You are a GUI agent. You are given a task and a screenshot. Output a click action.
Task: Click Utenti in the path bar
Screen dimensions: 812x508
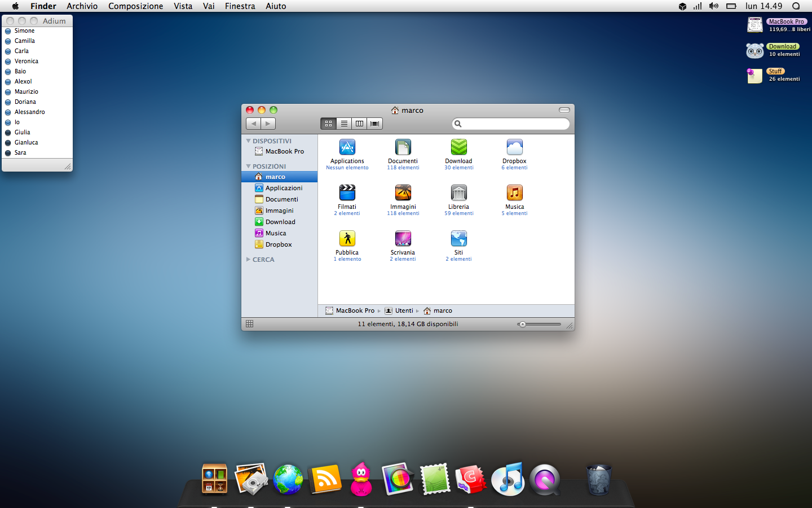(x=399, y=310)
